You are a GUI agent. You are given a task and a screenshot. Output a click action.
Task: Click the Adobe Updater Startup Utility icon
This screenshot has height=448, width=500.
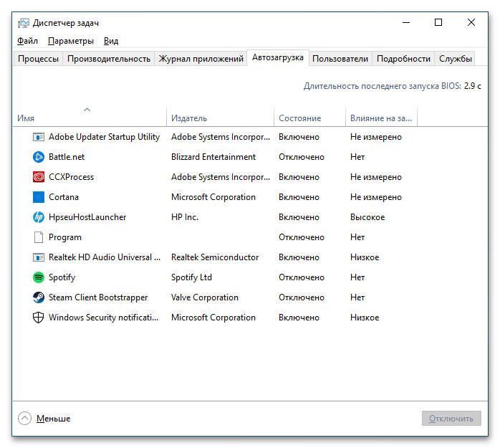pos(39,137)
